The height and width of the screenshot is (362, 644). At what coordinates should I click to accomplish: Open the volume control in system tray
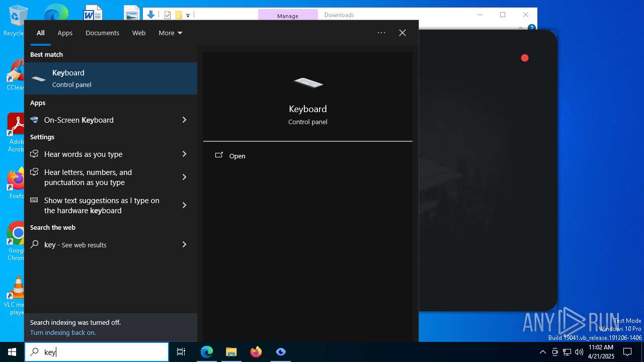[x=579, y=352]
